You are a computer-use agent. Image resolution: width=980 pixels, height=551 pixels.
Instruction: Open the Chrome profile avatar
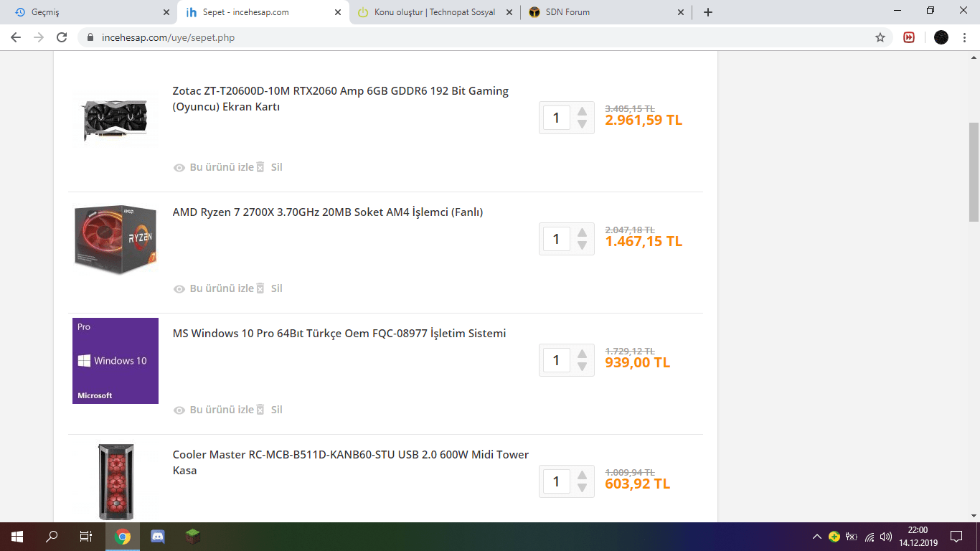pos(941,37)
